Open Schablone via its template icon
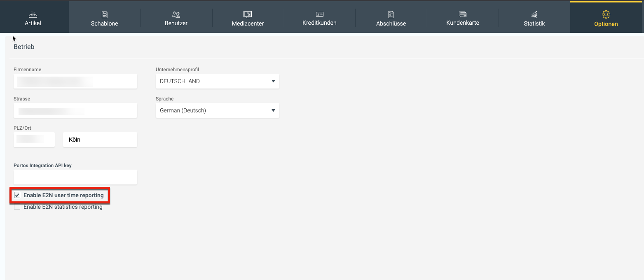This screenshot has width=644, height=280. point(105,14)
